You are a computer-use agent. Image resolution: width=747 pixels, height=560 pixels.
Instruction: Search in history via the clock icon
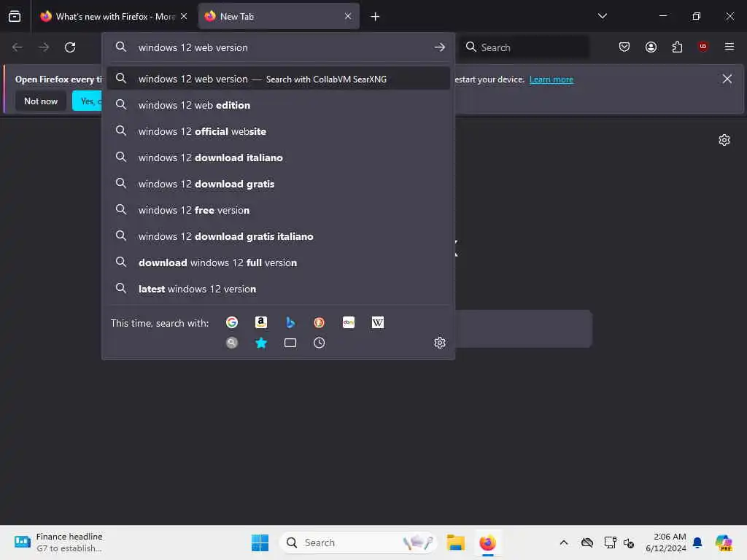pyautogui.click(x=320, y=343)
